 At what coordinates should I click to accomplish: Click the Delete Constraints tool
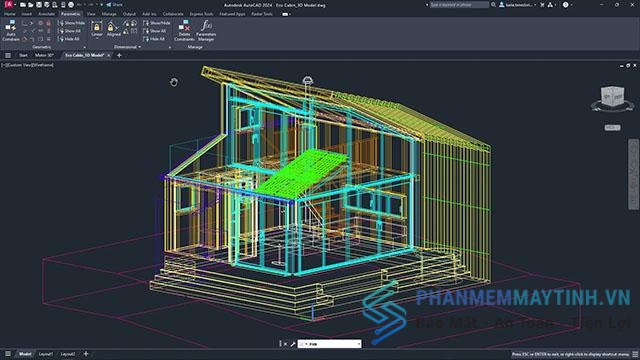coord(184,31)
